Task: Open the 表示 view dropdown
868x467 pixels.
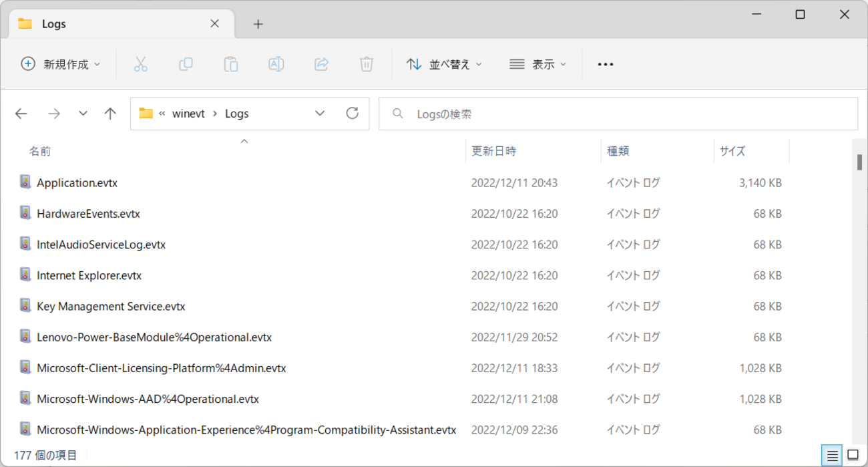Action: (537, 64)
